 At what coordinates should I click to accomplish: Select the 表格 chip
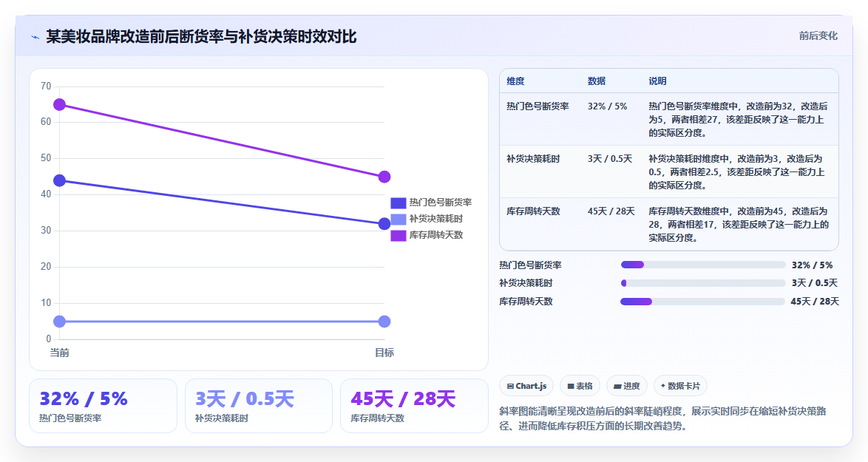point(580,386)
